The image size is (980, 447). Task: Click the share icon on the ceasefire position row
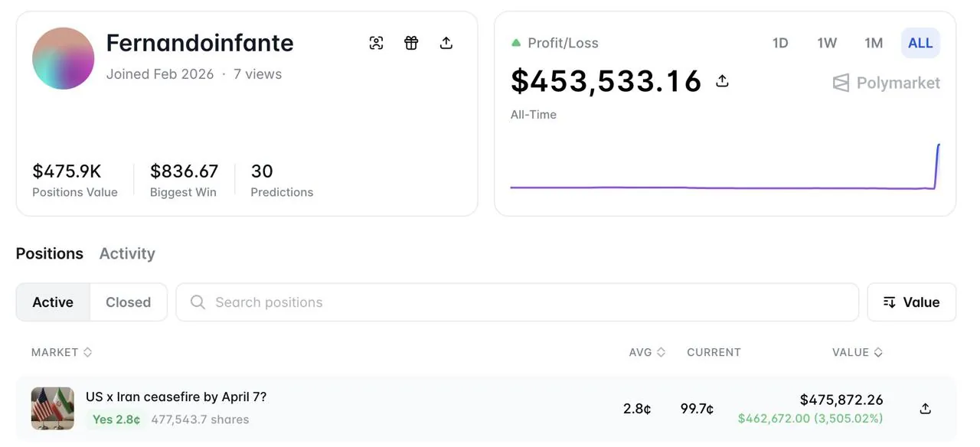[x=925, y=409]
